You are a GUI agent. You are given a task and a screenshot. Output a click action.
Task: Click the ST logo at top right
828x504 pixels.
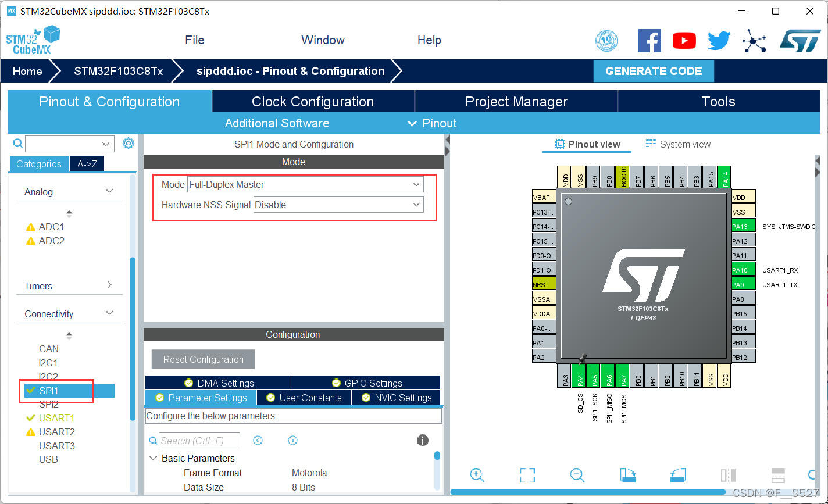(x=800, y=41)
